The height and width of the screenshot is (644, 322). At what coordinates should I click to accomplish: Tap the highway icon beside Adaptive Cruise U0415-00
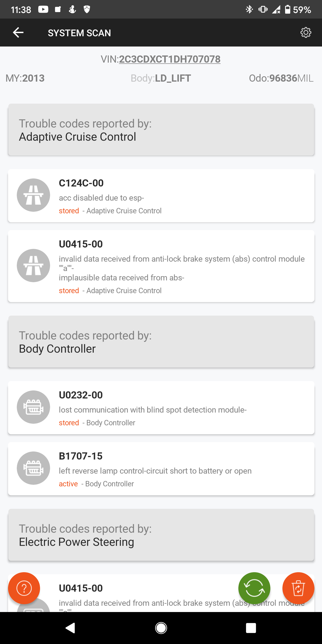coord(33,265)
